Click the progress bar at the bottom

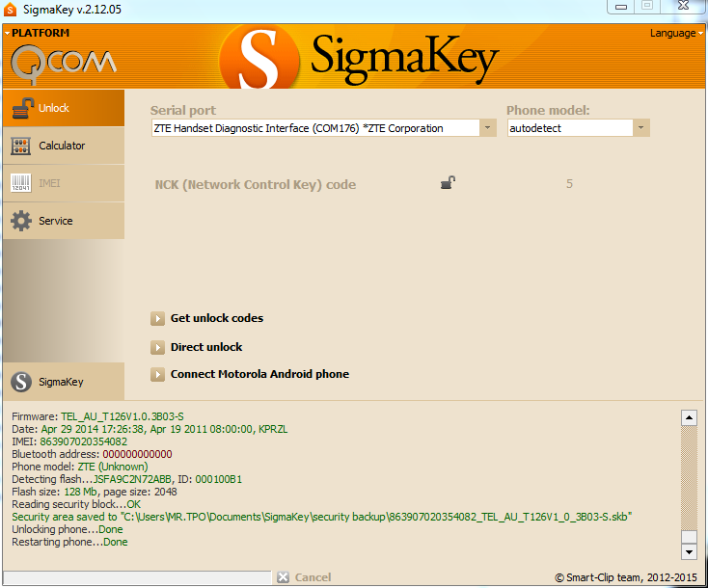[x=137, y=577]
